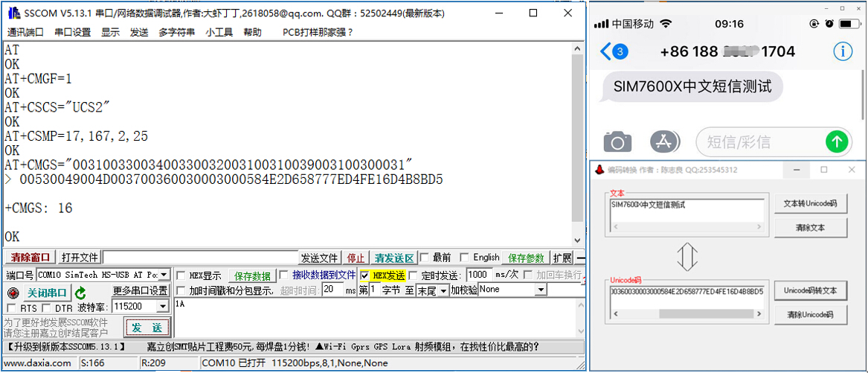The height and width of the screenshot is (373, 868).
Task: Enable the 最前 always-on-top checkbox
Action: click(424, 257)
